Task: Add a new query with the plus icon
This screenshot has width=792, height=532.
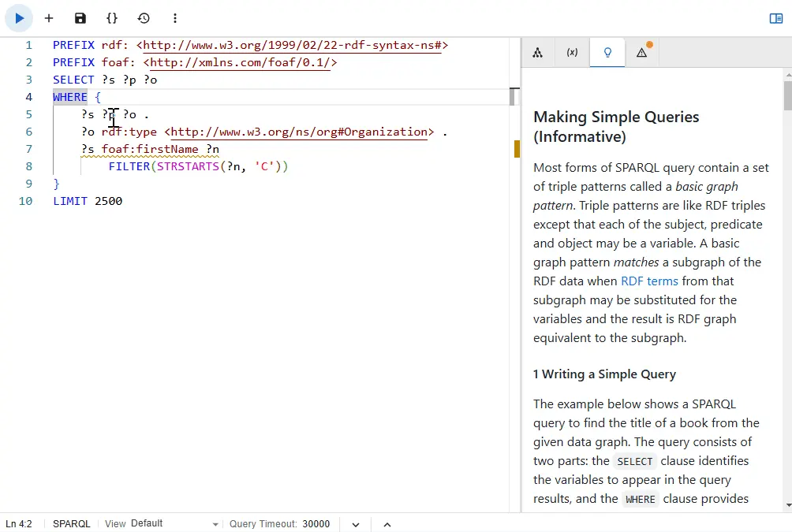Action: [x=49, y=19]
